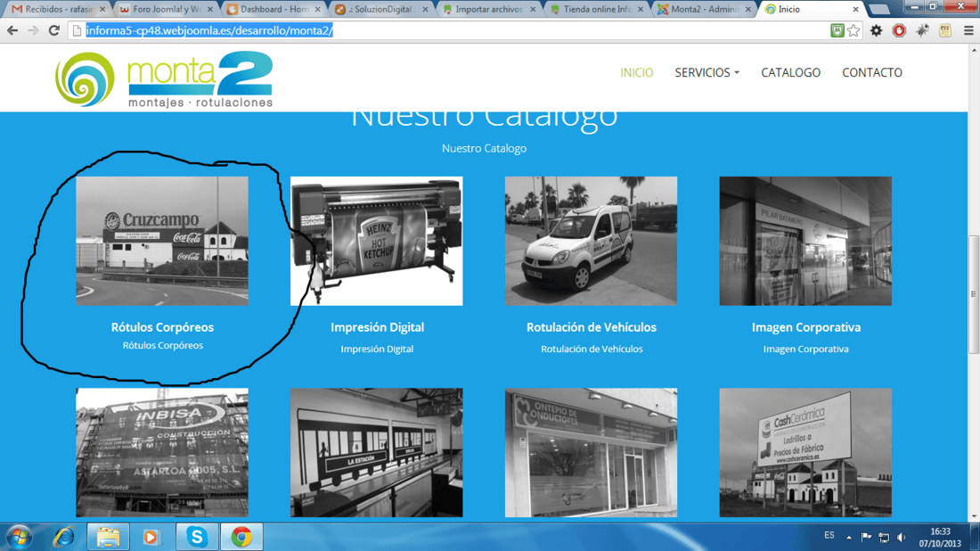Open the Windows Start menu
980x551 pixels.
click(19, 538)
